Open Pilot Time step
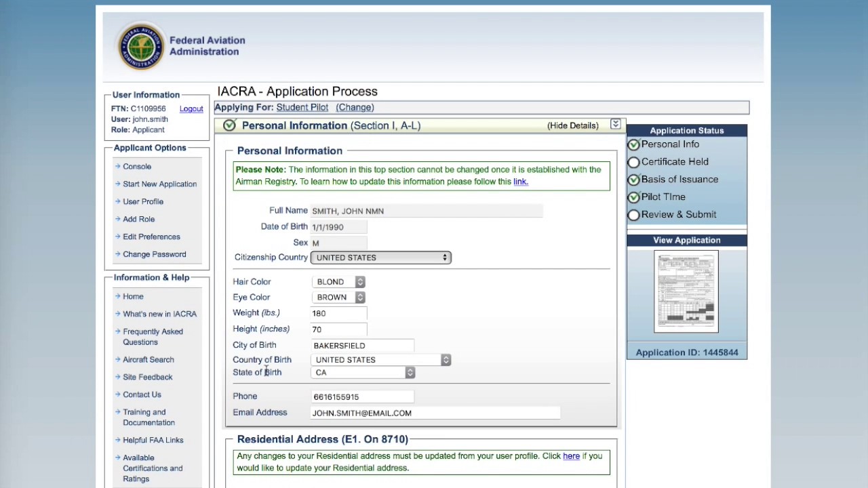The width and height of the screenshot is (868, 488). (663, 197)
